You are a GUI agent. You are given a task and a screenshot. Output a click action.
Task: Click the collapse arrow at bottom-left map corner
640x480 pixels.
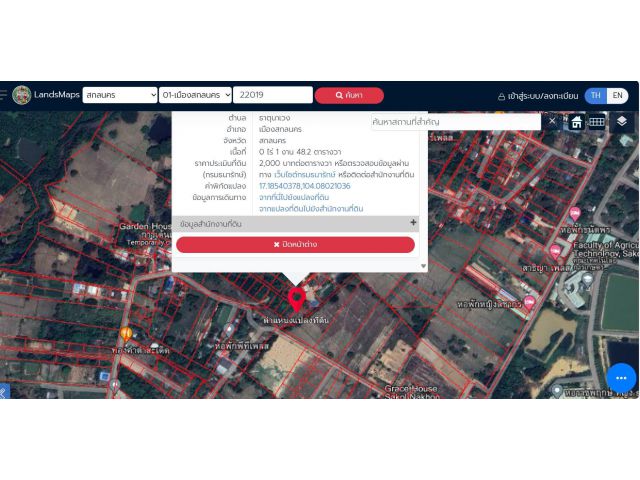click(x=4, y=392)
